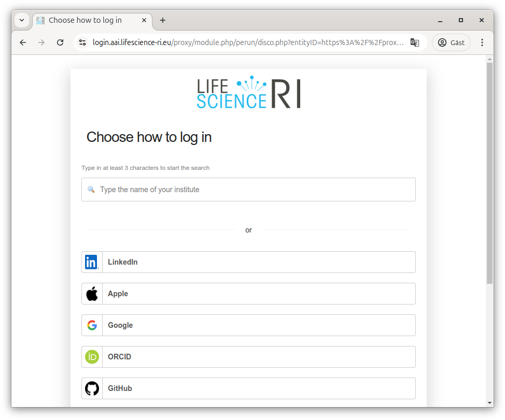Open site information icon in address bar
Image resolution: width=505 pixels, height=420 pixels.
click(x=82, y=42)
